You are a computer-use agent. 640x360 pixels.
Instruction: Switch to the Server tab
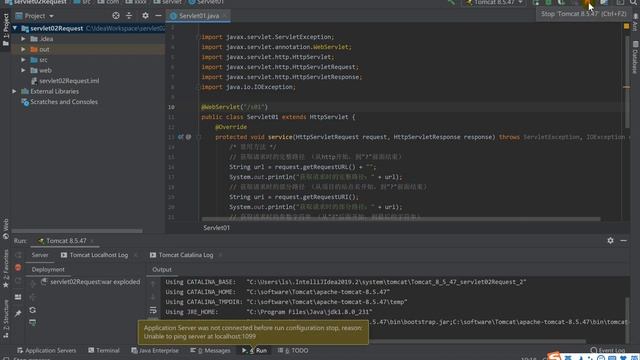(40, 255)
